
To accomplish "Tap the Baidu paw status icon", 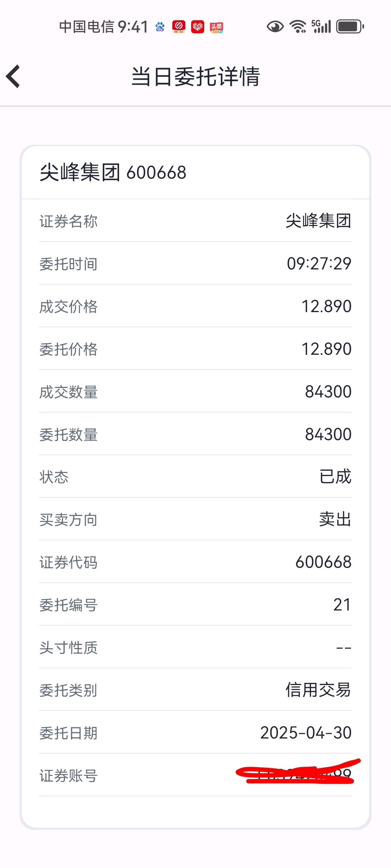I will (x=160, y=27).
